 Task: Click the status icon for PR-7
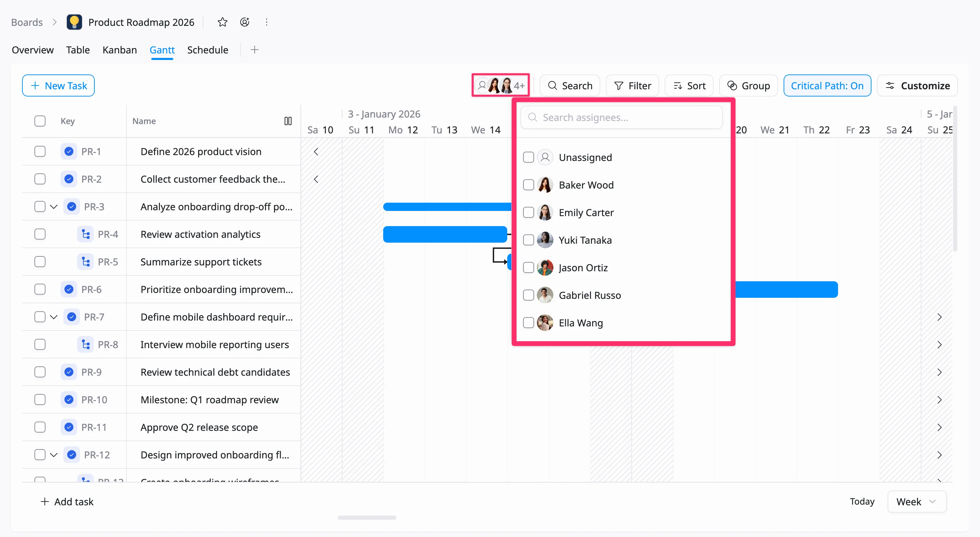(x=72, y=317)
